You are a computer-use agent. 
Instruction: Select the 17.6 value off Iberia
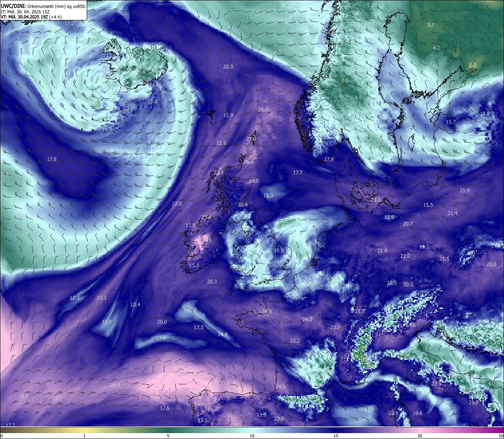click(x=165, y=408)
